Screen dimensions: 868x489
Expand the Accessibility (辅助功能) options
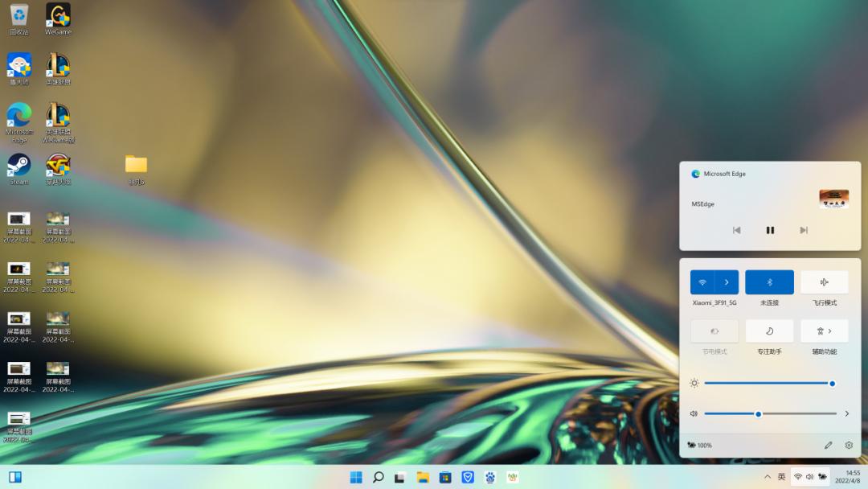click(824, 331)
